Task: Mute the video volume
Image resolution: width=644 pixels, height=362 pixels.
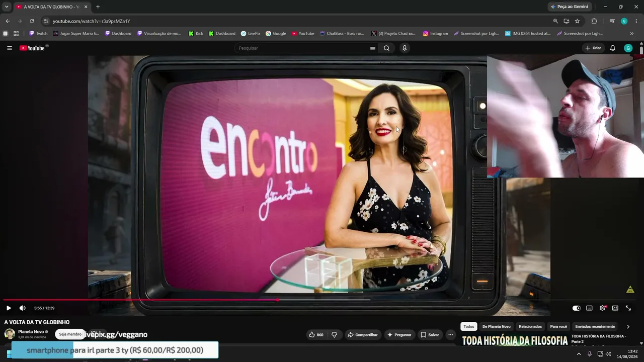Action: click(22, 308)
